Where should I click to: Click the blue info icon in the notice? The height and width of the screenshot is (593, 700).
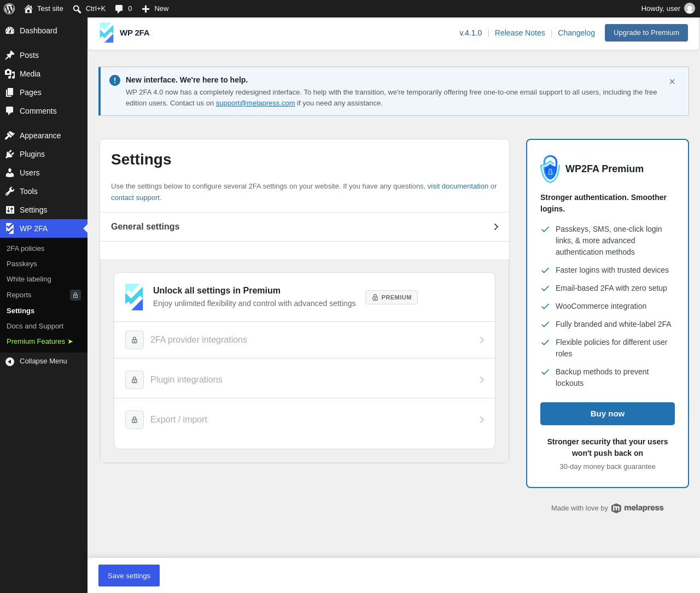[x=115, y=80]
